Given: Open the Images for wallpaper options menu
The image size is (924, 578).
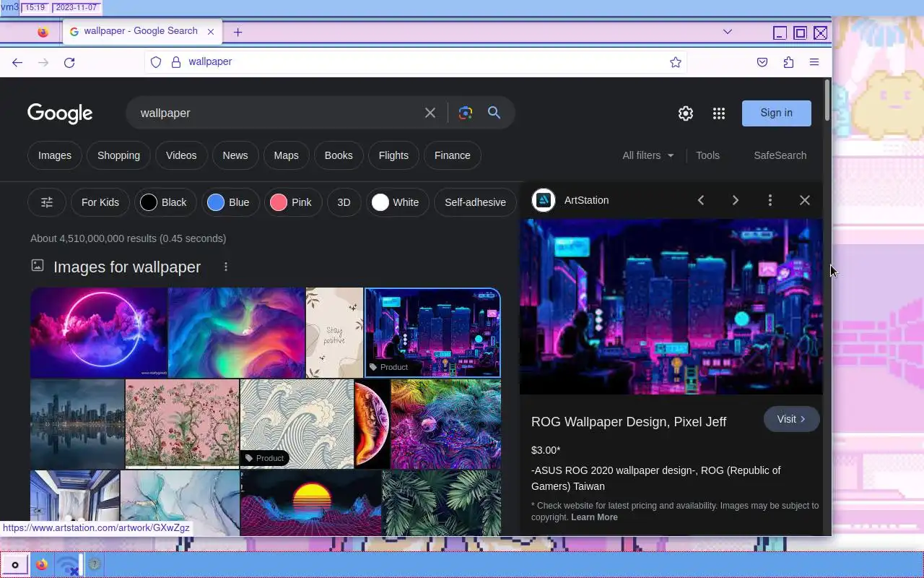Looking at the screenshot, I should pos(226,267).
